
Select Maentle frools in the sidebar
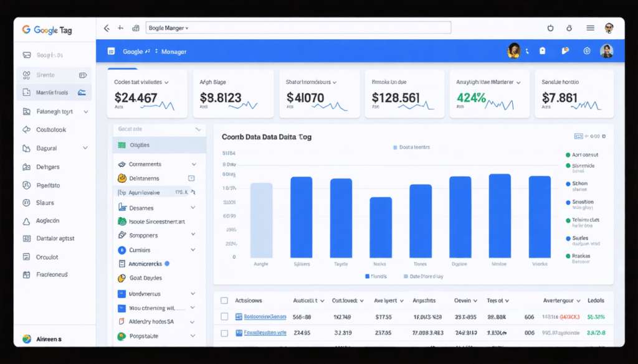point(54,93)
